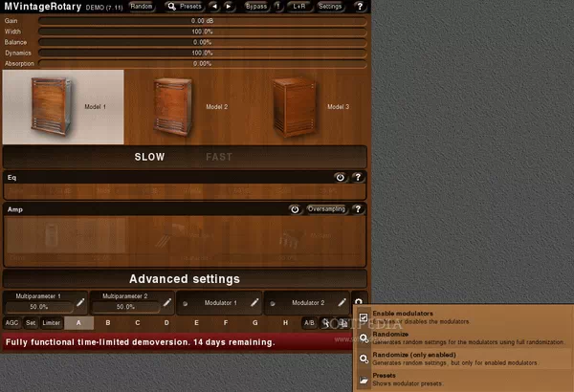The height and width of the screenshot is (392, 574).
Task: Click the Multiparameter 2 value 50.0%
Action: coord(125,307)
